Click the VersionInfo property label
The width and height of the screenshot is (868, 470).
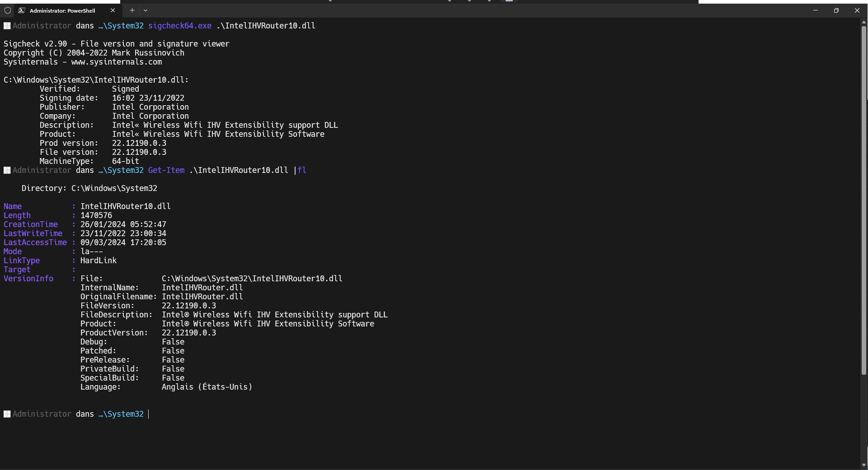[28, 279]
